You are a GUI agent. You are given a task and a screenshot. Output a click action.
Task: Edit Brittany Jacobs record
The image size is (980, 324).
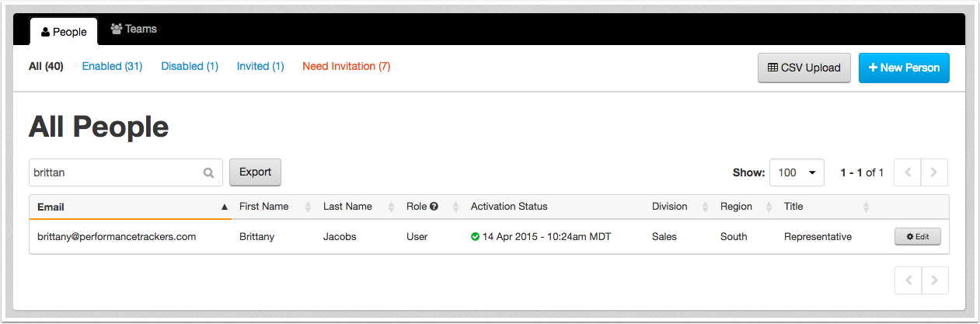pyautogui.click(x=918, y=237)
